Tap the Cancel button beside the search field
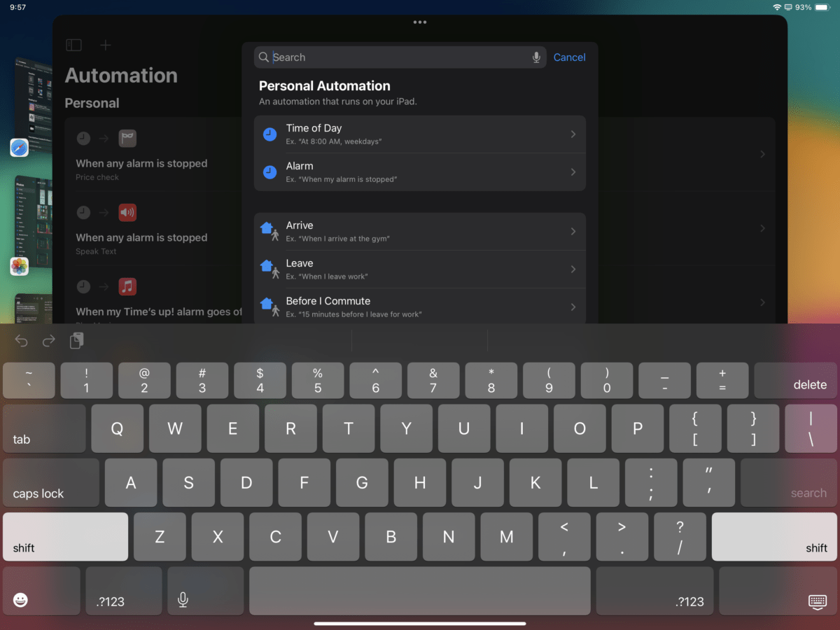The image size is (840, 630). pyautogui.click(x=569, y=57)
